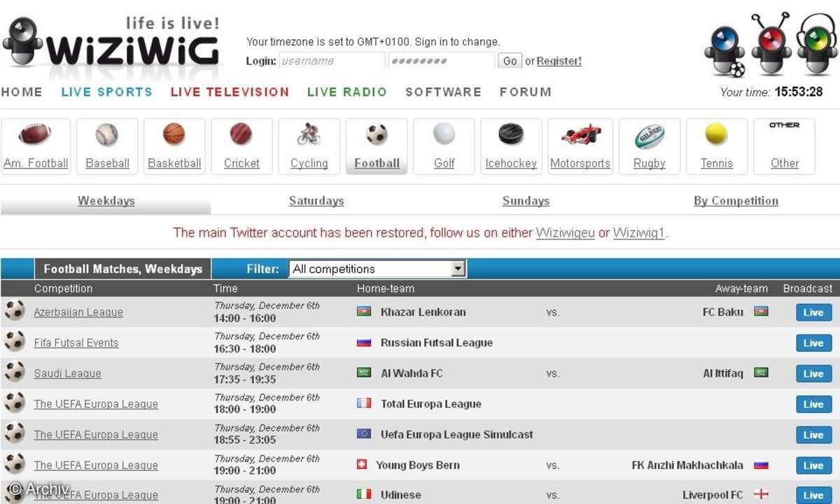The height and width of the screenshot is (504, 840).
Task: Click the Competition column header
Action: point(63,288)
